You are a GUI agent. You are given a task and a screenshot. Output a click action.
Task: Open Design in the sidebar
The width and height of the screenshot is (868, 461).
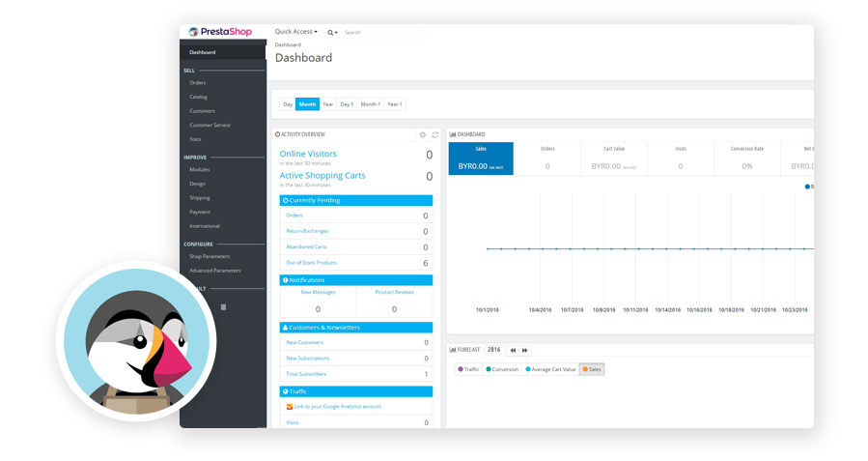tap(198, 184)
